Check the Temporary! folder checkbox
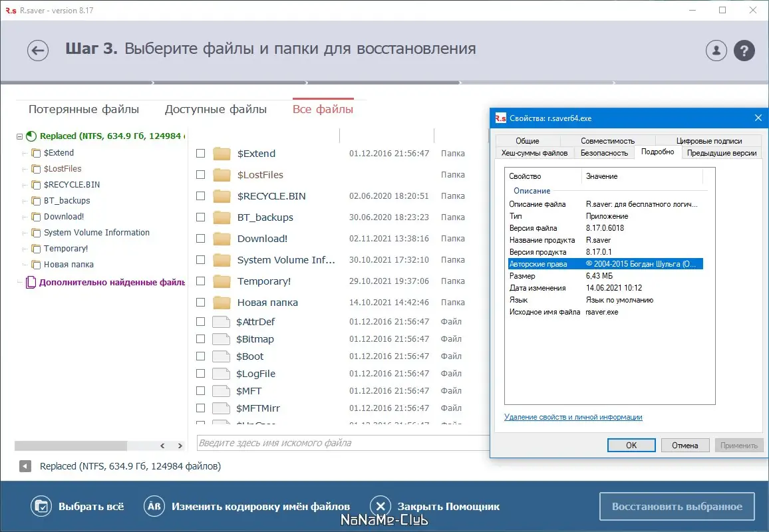Screen dimensions: 769x532 pos(201,281)
